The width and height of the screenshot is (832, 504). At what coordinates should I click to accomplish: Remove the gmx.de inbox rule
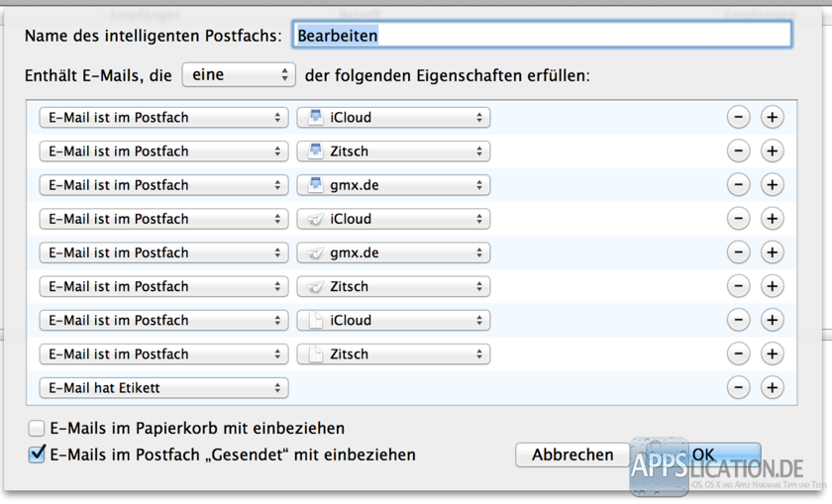coord(738,185)
